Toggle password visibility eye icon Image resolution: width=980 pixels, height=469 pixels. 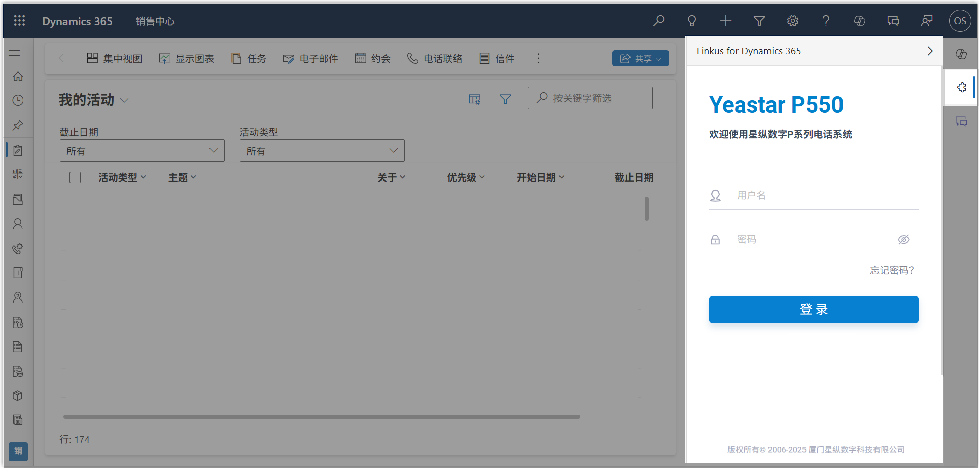903,239
